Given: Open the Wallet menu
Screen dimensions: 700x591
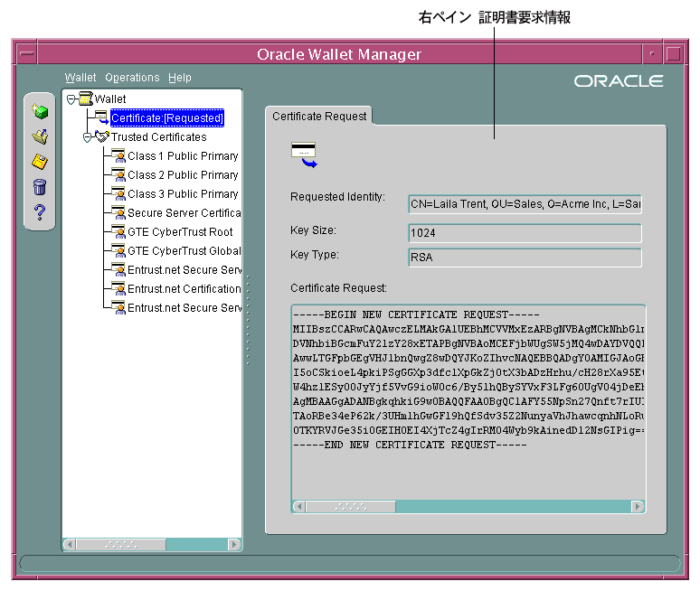Looking at the screenshot, I should coord(80,78).
